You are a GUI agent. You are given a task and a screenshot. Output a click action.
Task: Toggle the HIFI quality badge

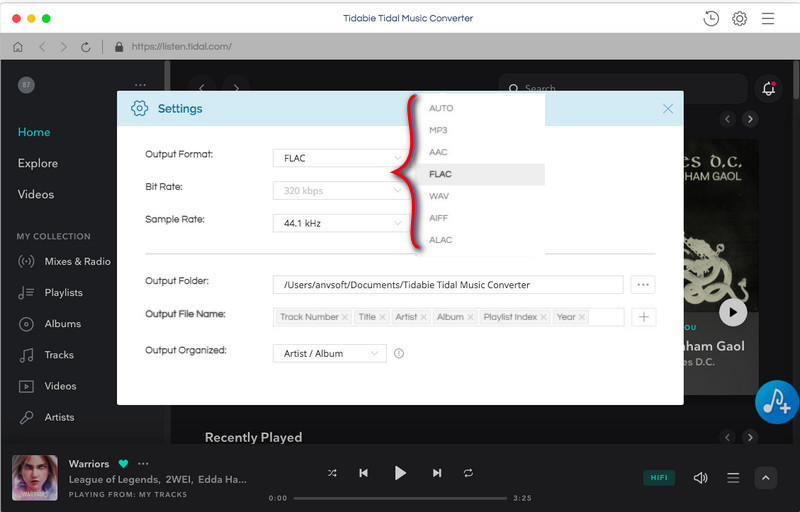[x=659, y=478]
